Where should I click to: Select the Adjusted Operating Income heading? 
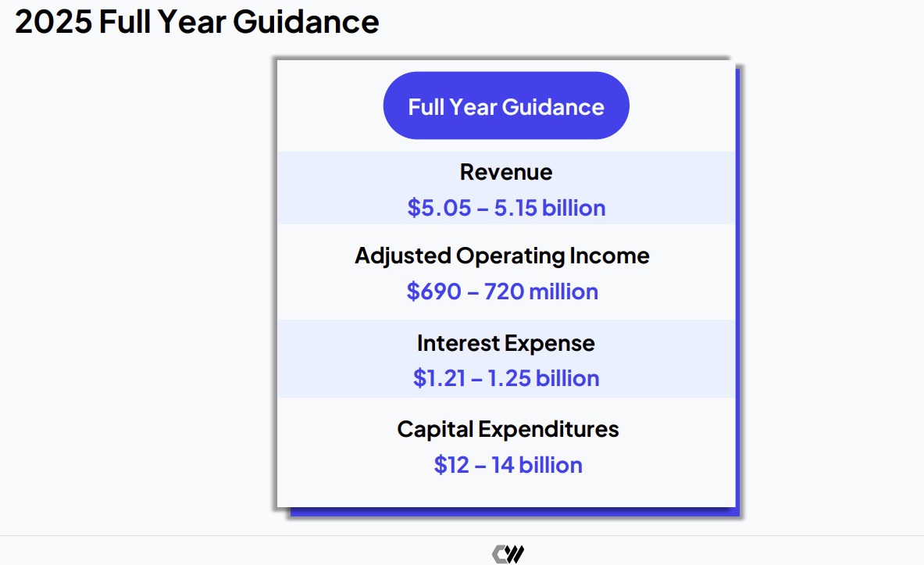coord(502,256)
